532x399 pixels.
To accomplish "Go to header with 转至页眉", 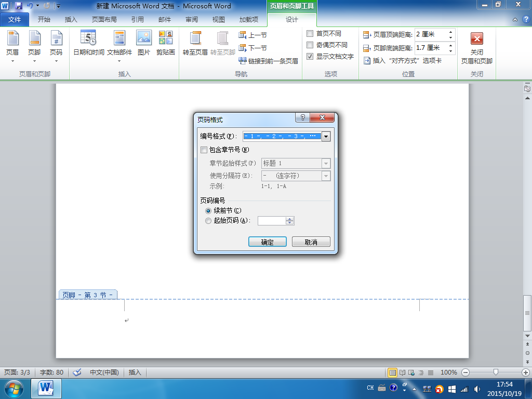I will pos(195,43).
